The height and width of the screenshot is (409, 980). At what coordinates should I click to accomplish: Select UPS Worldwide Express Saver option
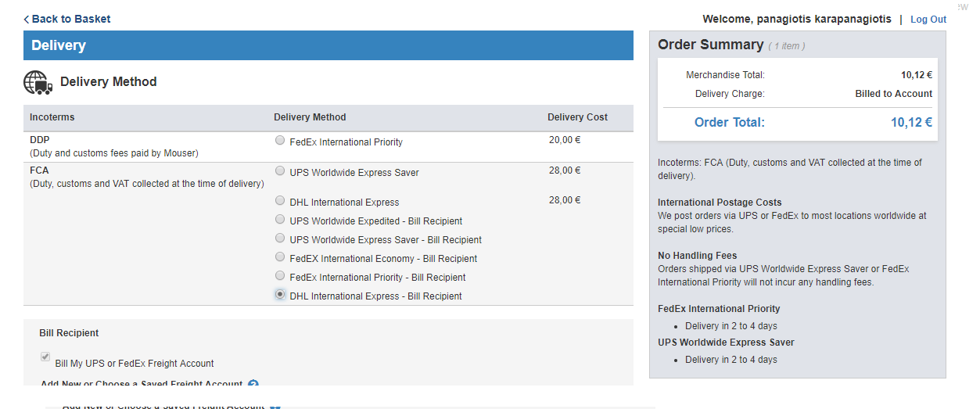(x=280, y=170)
